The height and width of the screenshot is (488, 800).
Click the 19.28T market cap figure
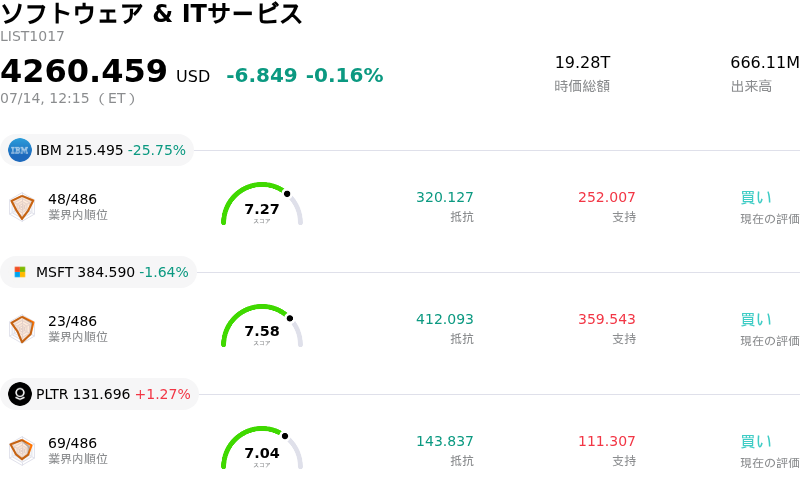[x=582, y=62]
